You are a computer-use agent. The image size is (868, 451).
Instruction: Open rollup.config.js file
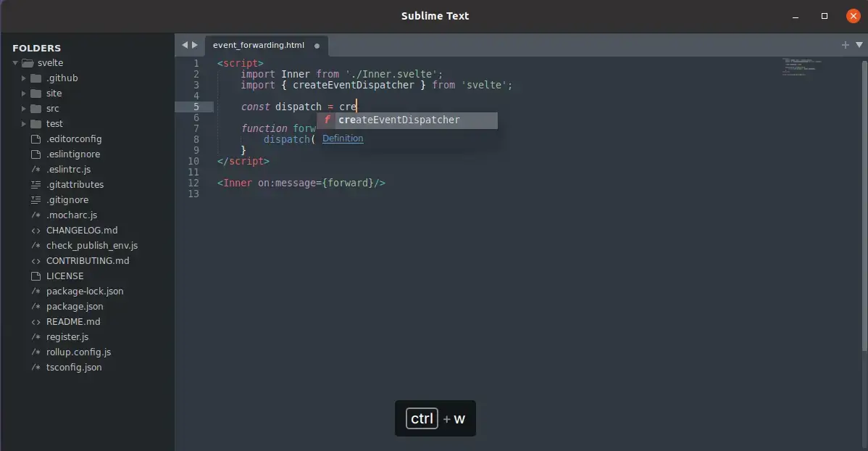[78, 352]
